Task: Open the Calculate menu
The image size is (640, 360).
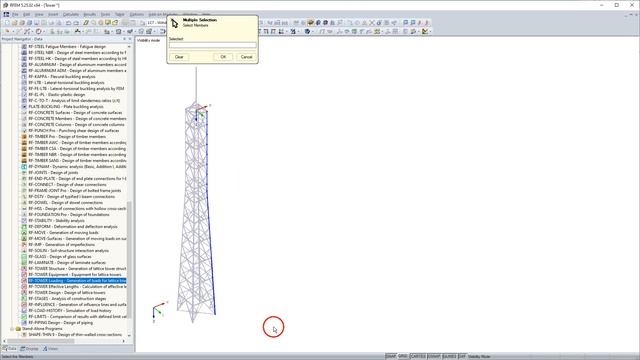Action: (71, 14)
